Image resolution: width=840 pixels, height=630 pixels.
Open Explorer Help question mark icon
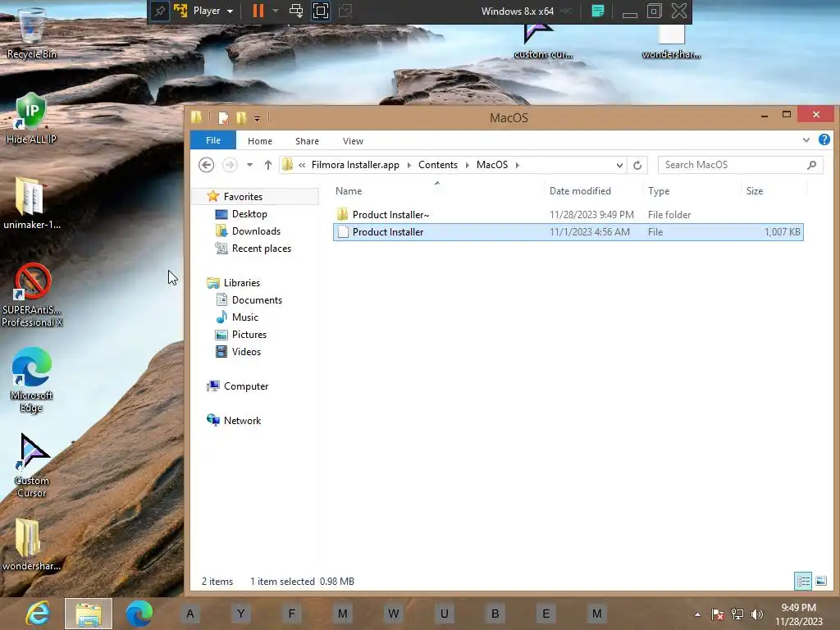(x=824, y=139)
